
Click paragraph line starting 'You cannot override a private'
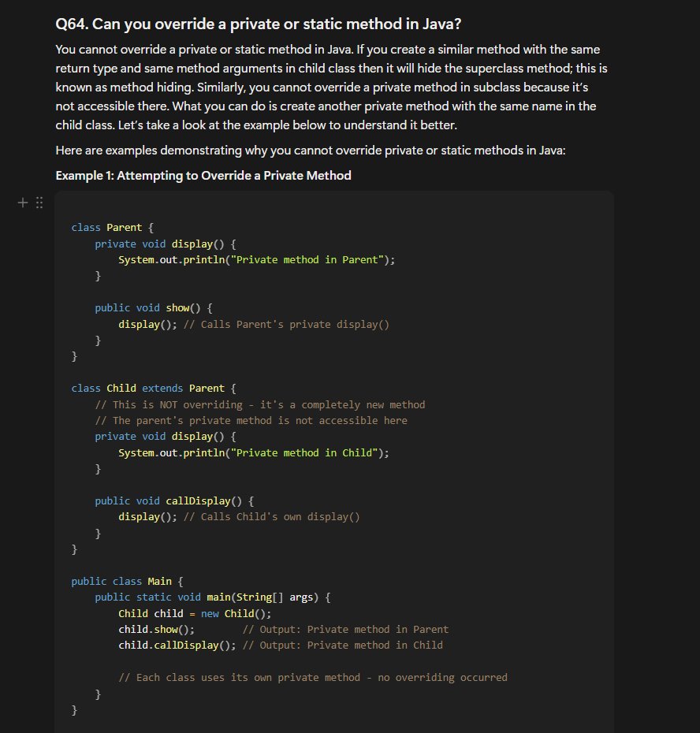(328, 50)
